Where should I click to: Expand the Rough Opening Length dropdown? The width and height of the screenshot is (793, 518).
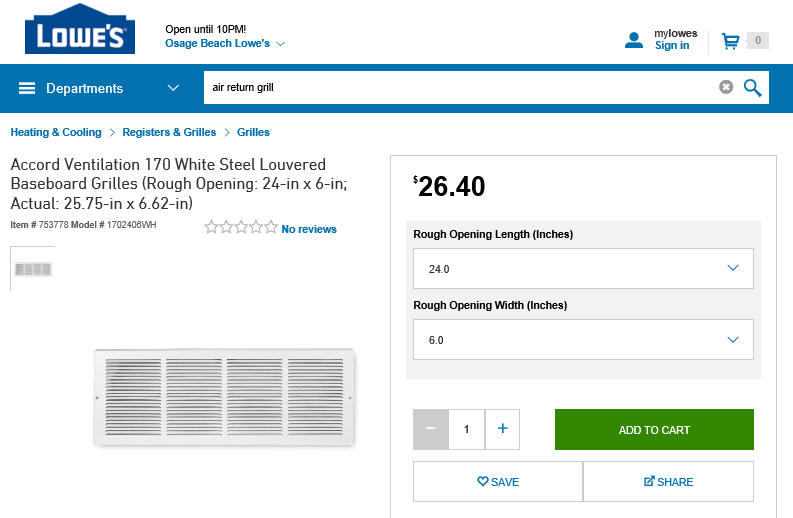pos(583,269)
